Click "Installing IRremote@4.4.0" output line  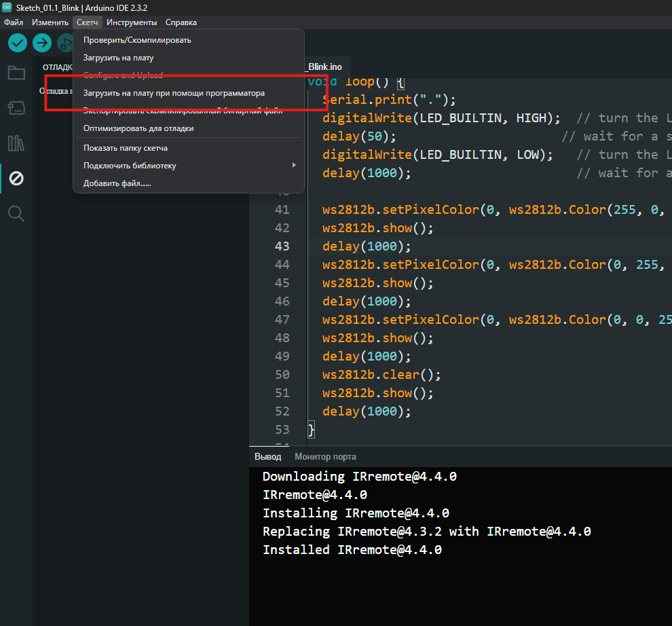356,513
